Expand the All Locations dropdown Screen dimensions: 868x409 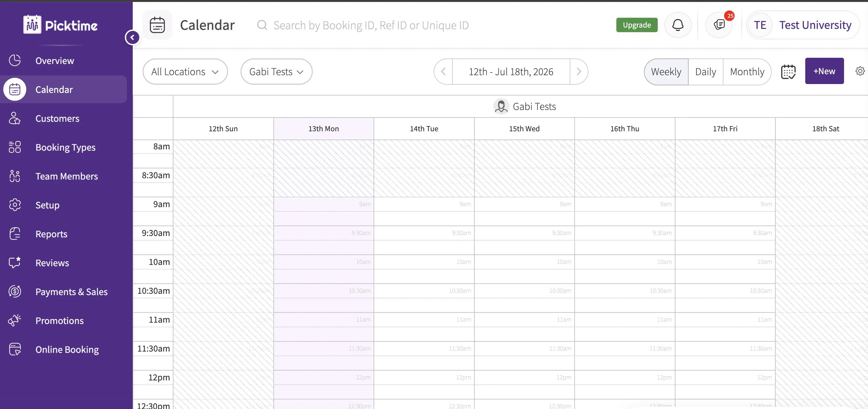185,72
